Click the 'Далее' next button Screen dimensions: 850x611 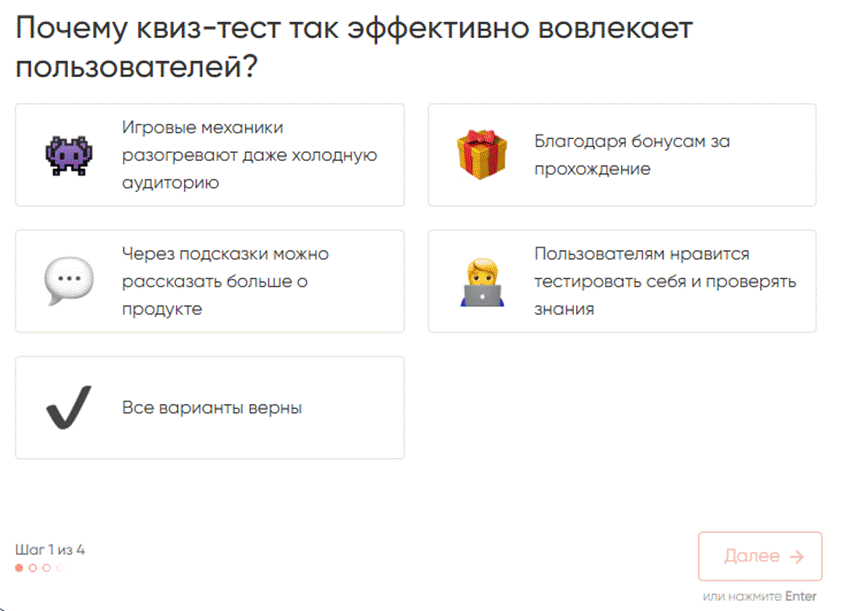click(760, 556)
